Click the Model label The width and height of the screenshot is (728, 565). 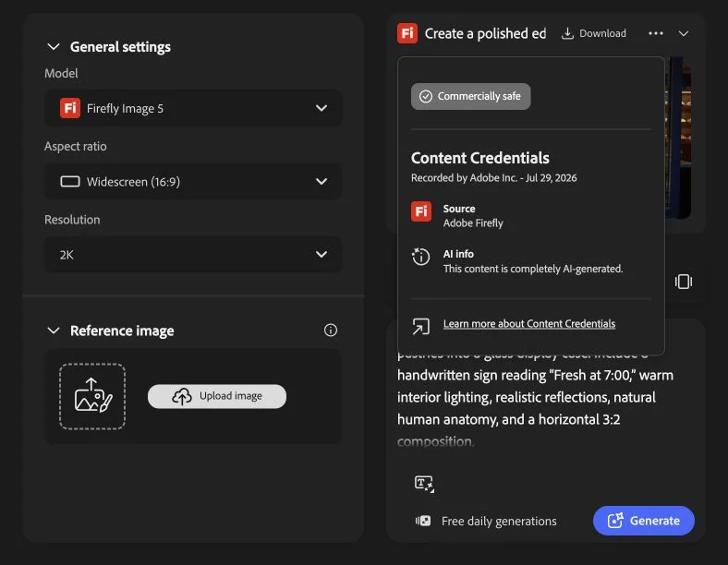click(61, 73)
